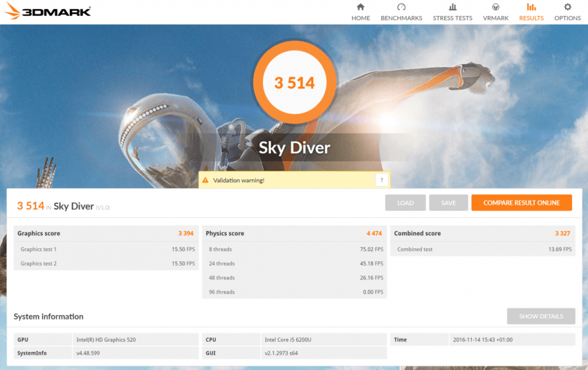
Task: Click the SystemInfo label cell
Action: [43, 353]
